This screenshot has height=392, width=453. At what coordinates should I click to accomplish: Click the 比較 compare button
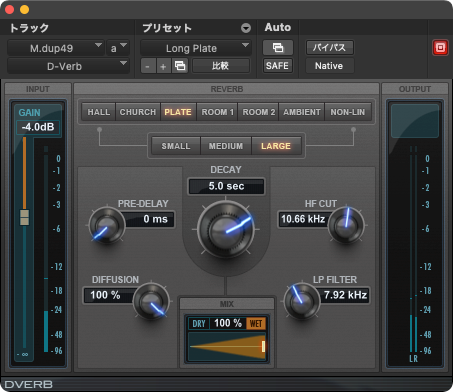click(221, 66)
